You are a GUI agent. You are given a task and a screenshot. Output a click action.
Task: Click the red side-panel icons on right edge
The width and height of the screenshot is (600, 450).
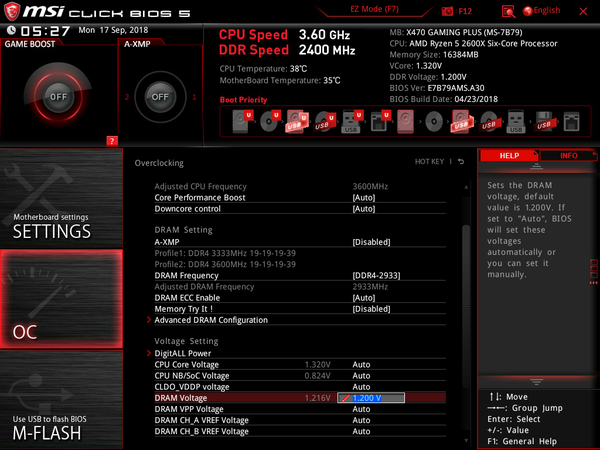[x=593, y=272]
